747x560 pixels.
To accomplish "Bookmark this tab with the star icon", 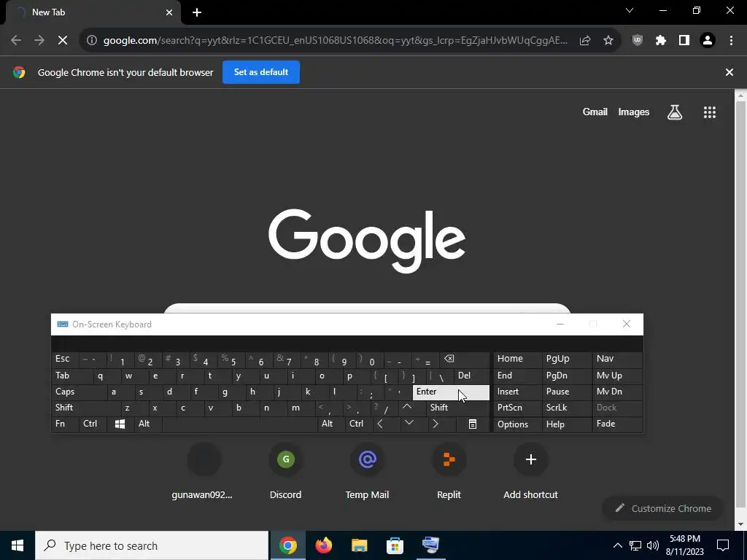I will pyautogui.click(x=608, y=41).
